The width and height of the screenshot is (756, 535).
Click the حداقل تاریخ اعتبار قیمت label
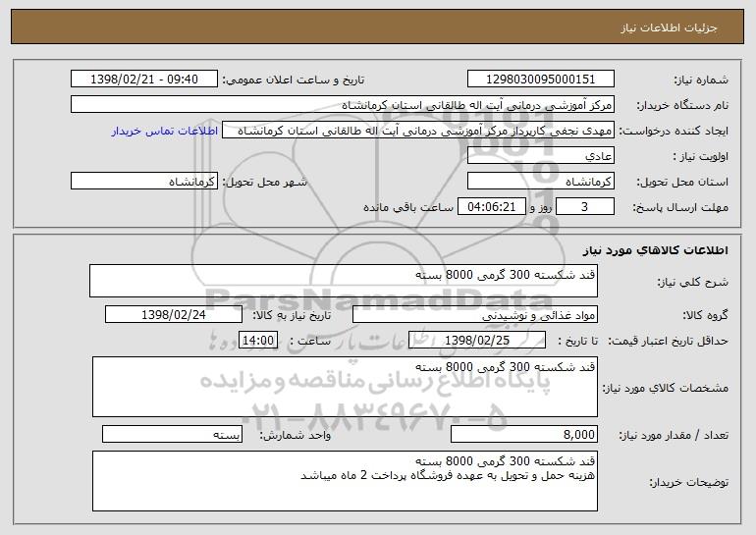(x=668, y=342)
